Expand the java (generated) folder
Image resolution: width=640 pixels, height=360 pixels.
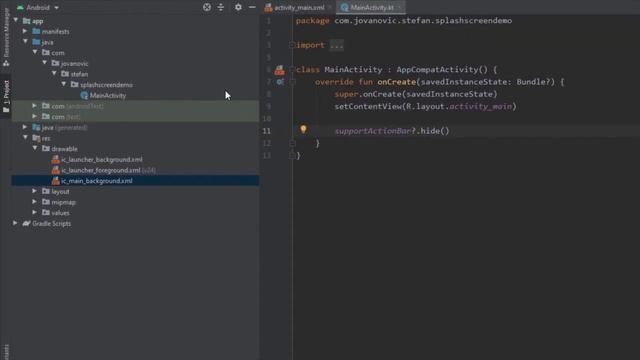point(25,127)
